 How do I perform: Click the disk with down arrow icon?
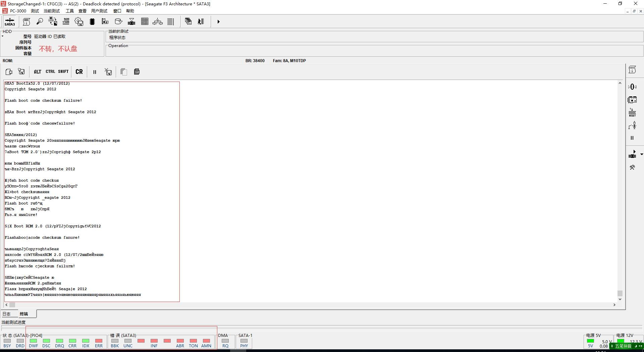pyautogui.click(x=118, y=21)
